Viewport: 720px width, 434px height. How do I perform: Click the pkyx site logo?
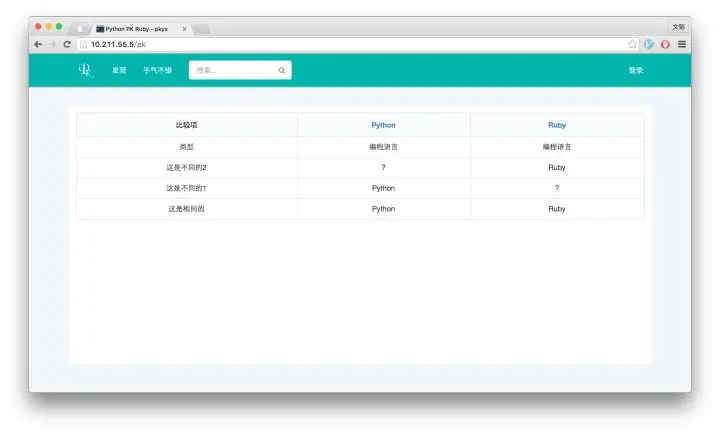point(85,70)
